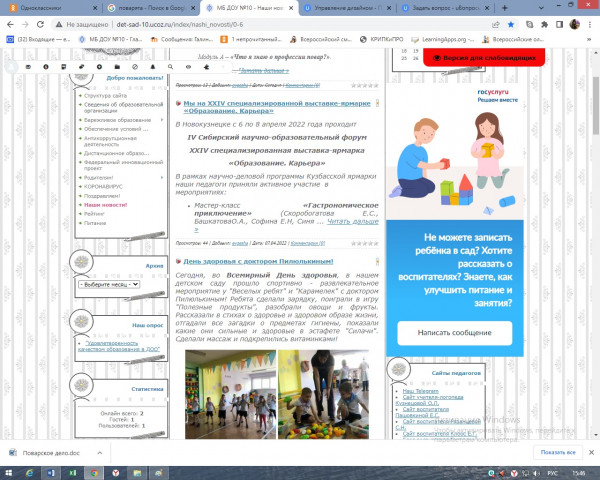Viewport: 600px width, 480px height.
Task: Expand the Родителям submenu arrow
Action: click(162, 178)
